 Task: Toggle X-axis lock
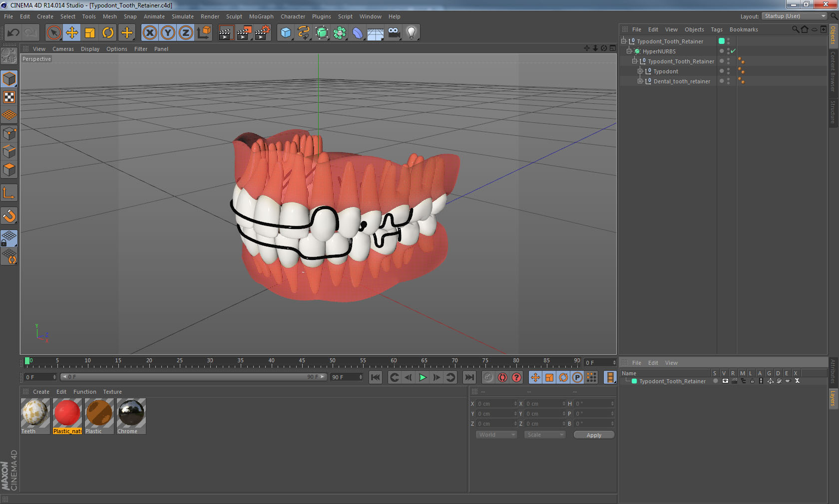coord(150,33)
